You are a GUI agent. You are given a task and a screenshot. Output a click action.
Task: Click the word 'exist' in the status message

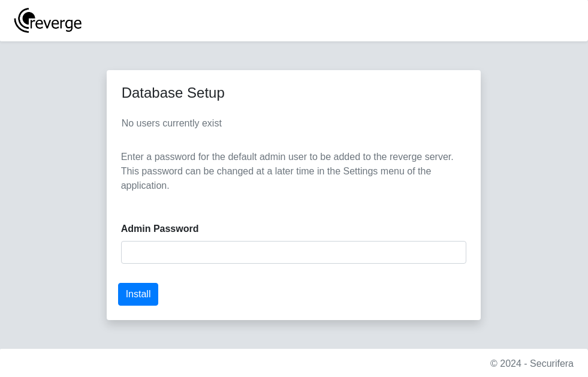point(212,123)
